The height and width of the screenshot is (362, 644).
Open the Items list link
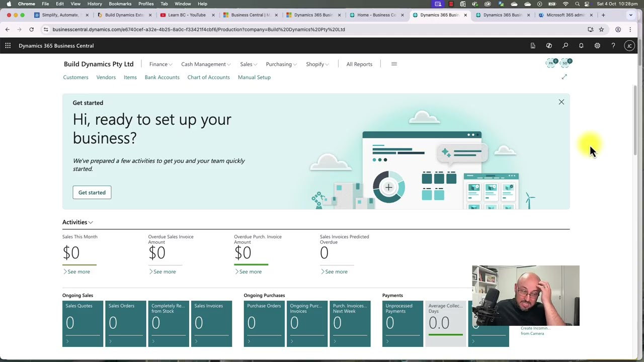(x=130, y=77)
